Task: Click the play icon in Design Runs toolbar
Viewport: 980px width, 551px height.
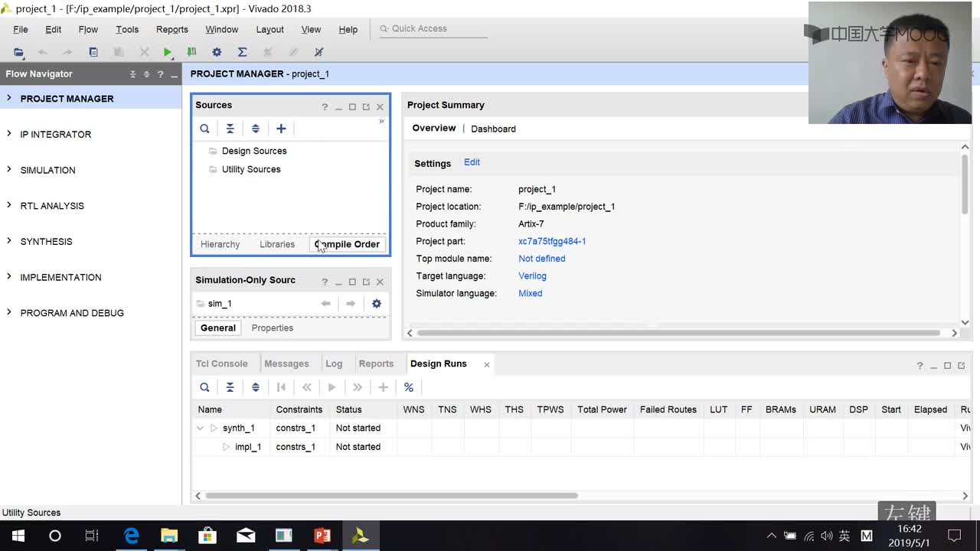Action: click(x=332, y=387)
